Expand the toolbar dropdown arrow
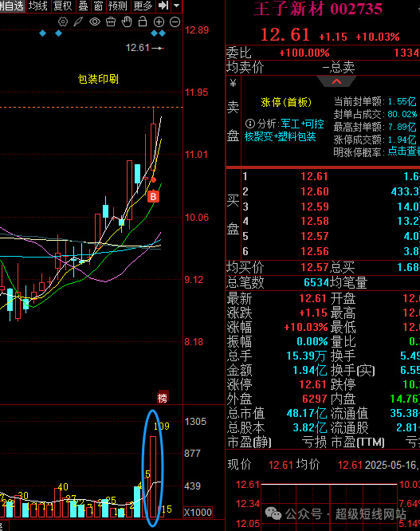The width and height of the screenshot is (420, 531). point(177,6)
